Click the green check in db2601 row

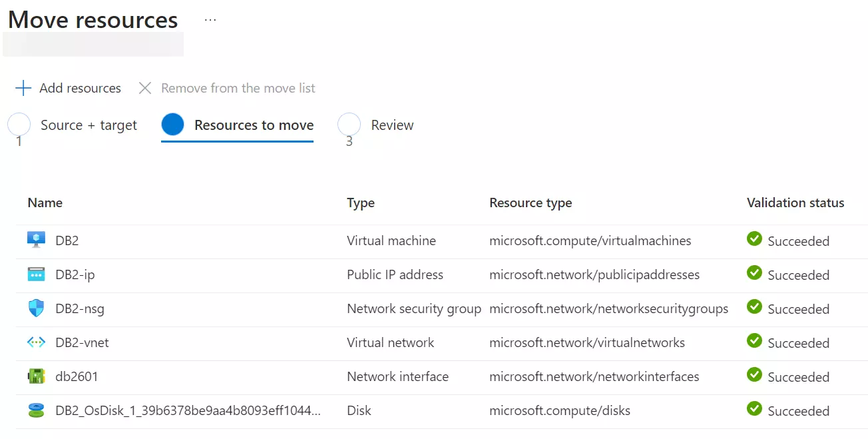pyautogui.click(x=754, y=374)
